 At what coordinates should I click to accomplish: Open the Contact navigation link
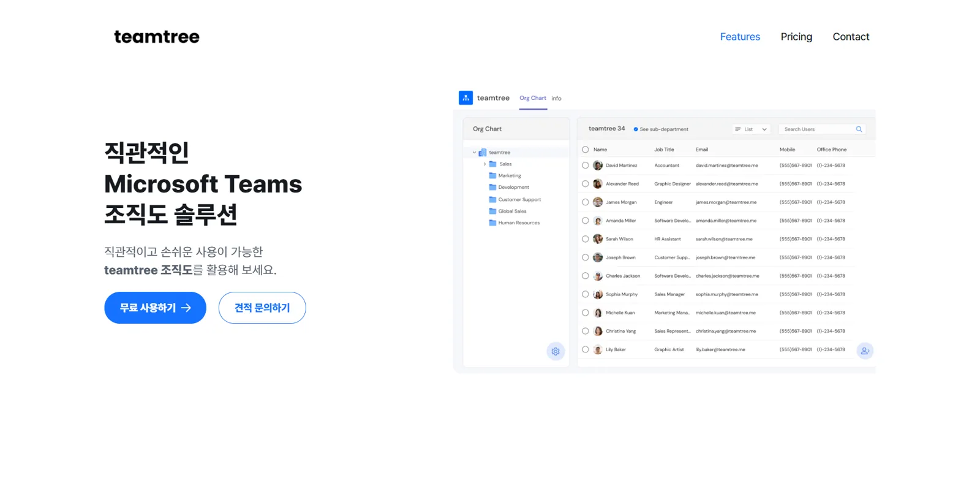coord(851,37)
